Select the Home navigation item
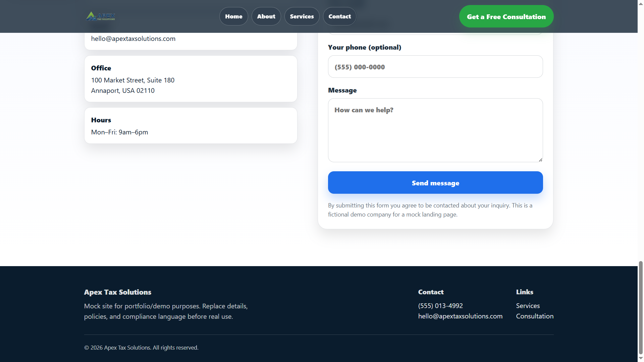The width and height of the screenshot is (644, 362). 233,16
